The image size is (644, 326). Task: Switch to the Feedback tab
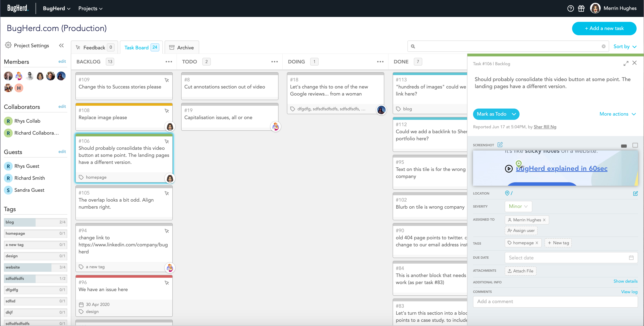pos(94,48)
